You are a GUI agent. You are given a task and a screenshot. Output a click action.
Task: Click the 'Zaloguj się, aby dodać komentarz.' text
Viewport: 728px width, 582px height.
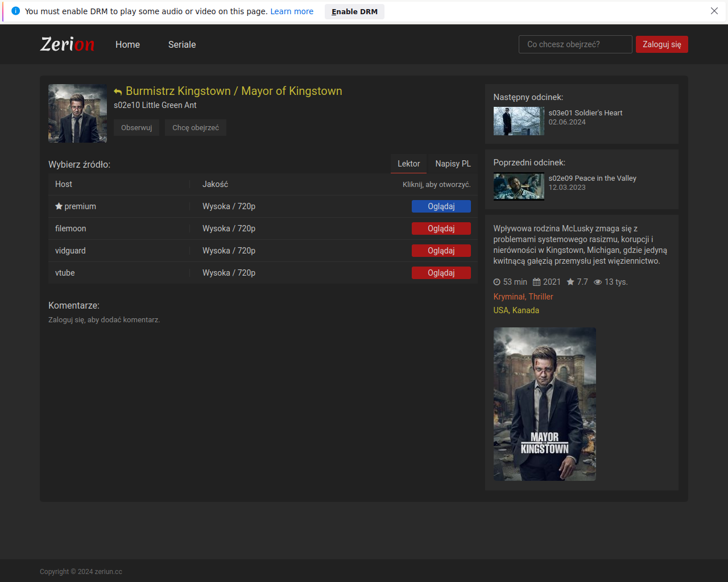pyautogui.click(x=104, y=320)
